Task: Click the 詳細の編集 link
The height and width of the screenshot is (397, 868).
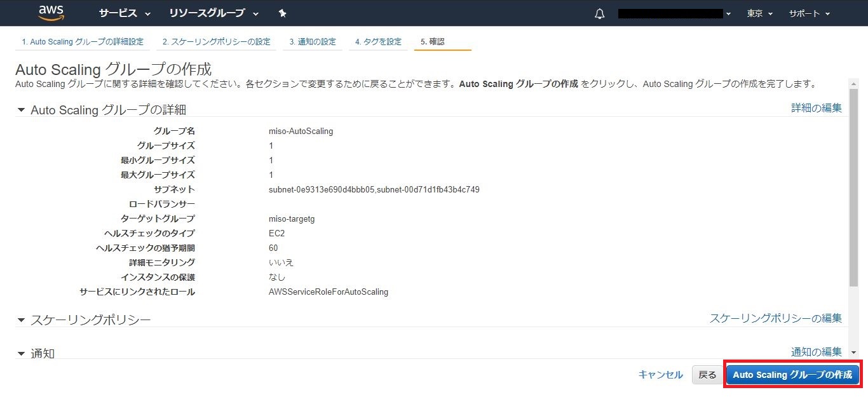Action: (x=816, y=108)
